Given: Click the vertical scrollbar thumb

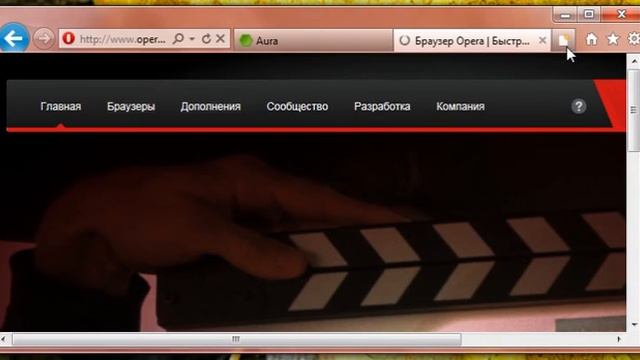Looking at the screenshot, I should [x=633, y=110].
